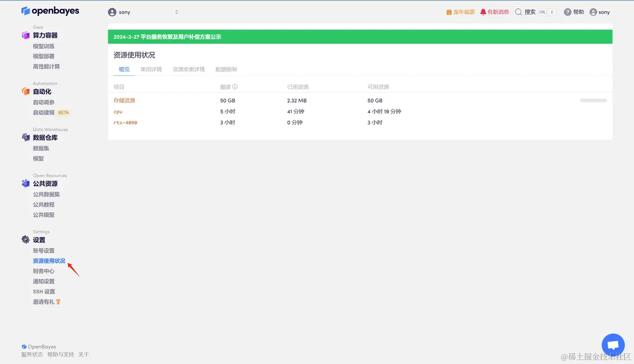The height and width of the screenshot is (364, 634).
Task: Click the 5 小时 quota value
Action: coord(228,112)
